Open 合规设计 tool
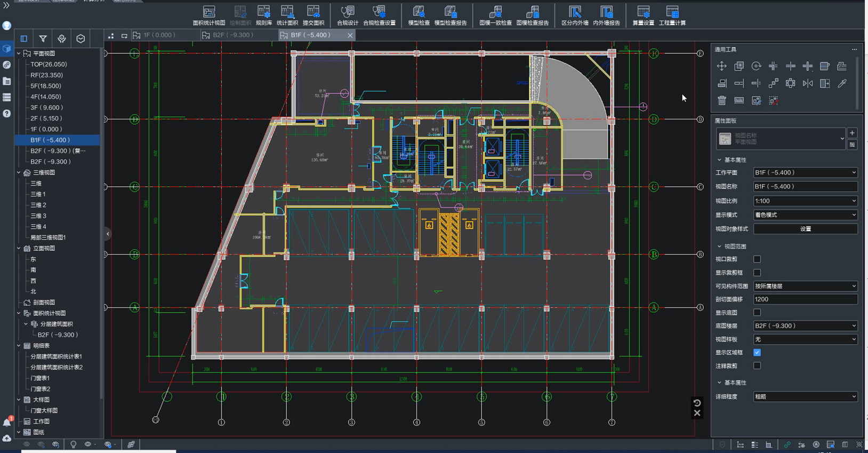Screen dimensions: 868x453 tap(348, 15)
